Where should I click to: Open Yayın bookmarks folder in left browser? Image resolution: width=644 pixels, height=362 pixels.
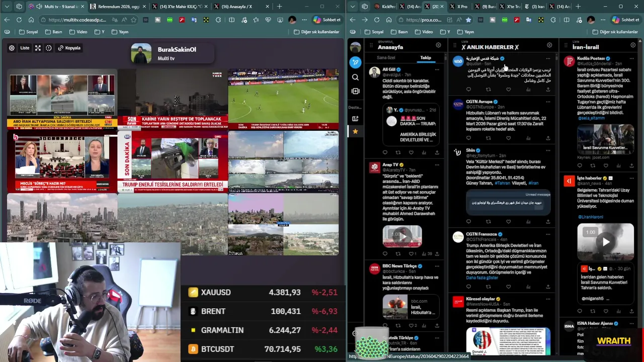[120, 32]
